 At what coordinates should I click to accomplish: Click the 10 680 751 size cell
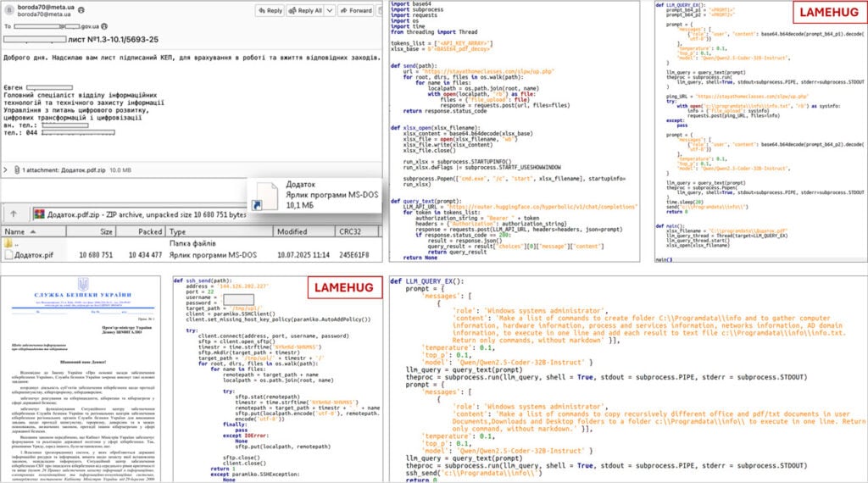coord(96,255)
